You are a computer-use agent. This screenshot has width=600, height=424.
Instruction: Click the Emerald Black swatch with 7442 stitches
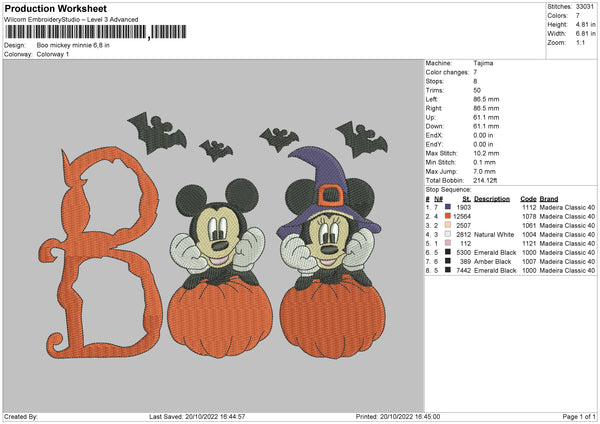tap(447, 270)
